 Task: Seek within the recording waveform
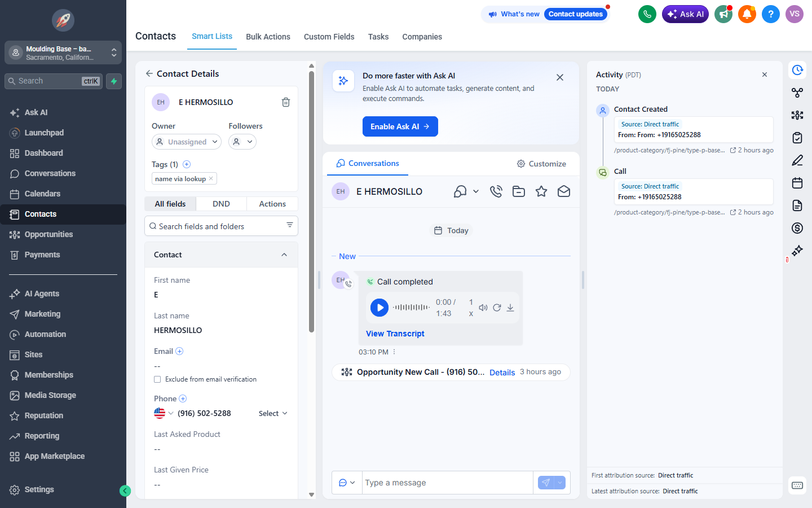pyautogui.click(x=412, y=308)
